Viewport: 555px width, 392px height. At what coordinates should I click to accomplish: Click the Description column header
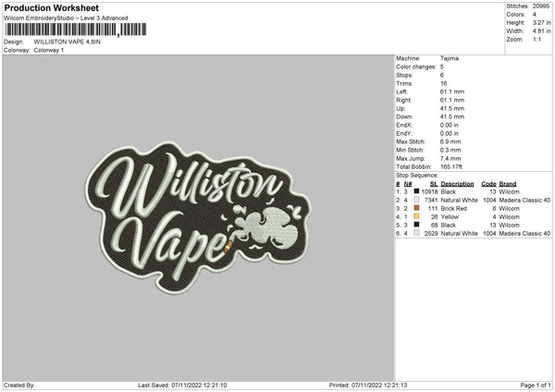click(x=457, y=184)
